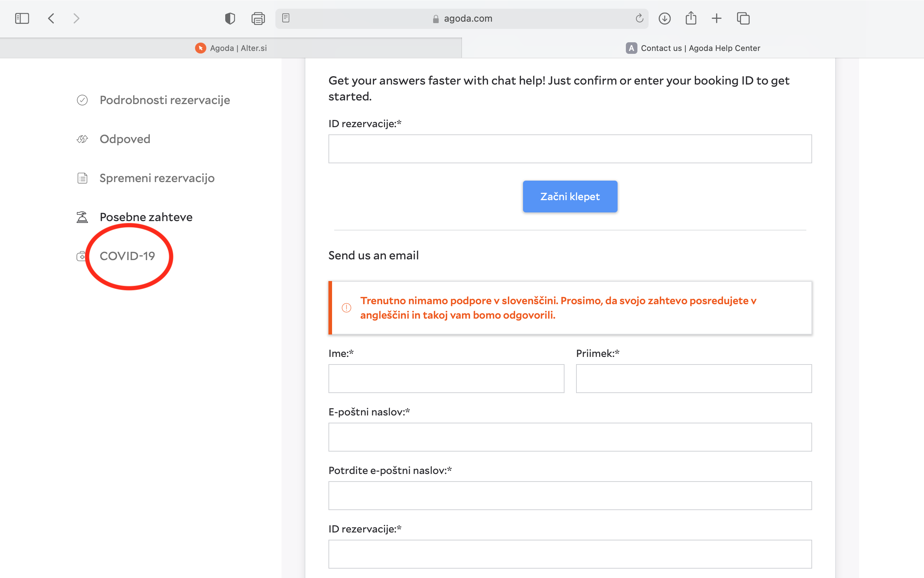Click the warning icon in the orange notice
This screenshot has width=924, height=578.
click(x=346, y=308)
